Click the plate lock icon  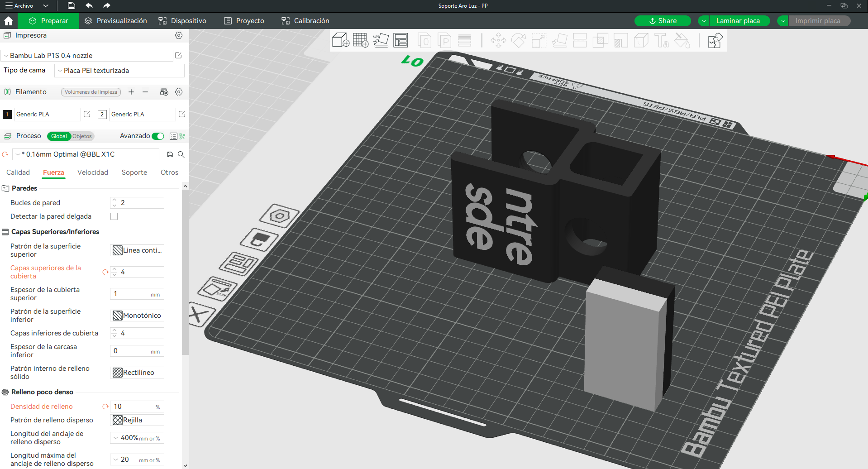point(259,240)
